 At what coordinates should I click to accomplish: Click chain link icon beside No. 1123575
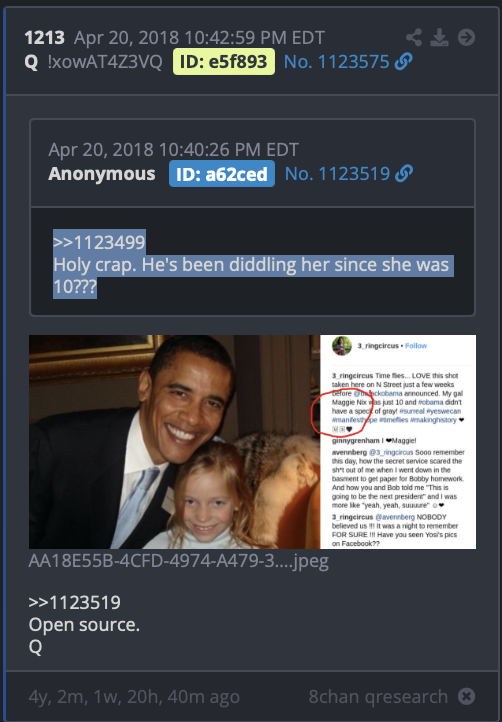point(403,61)
